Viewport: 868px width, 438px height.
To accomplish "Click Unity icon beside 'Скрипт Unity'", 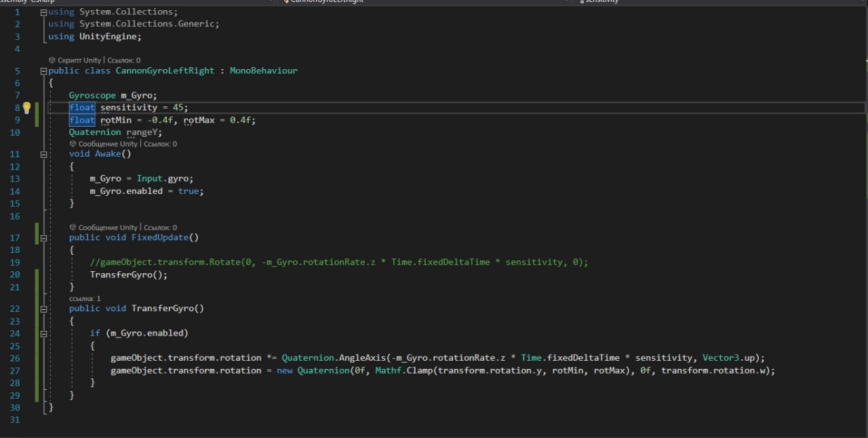I will pyautogui.click(x=52, y=60).
